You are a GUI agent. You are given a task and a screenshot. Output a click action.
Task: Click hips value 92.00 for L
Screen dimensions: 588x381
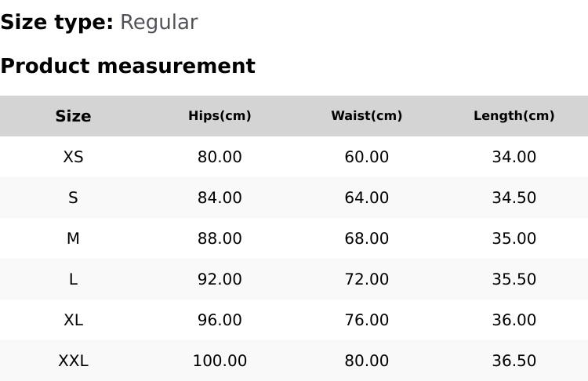(220, 279)
